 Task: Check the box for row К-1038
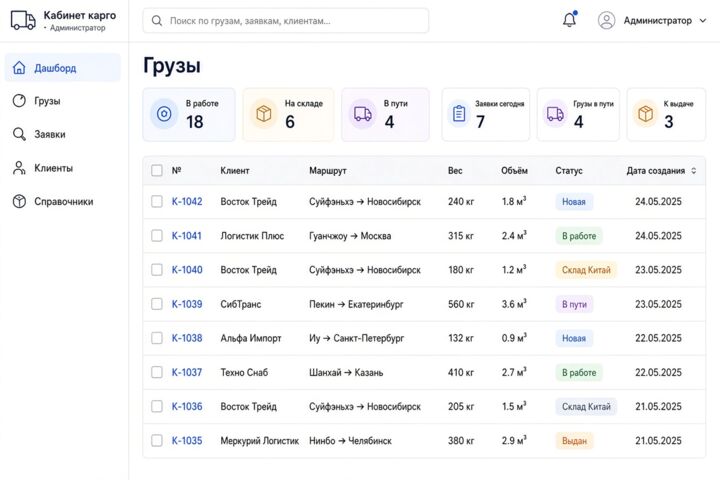(x=157, y=338)
